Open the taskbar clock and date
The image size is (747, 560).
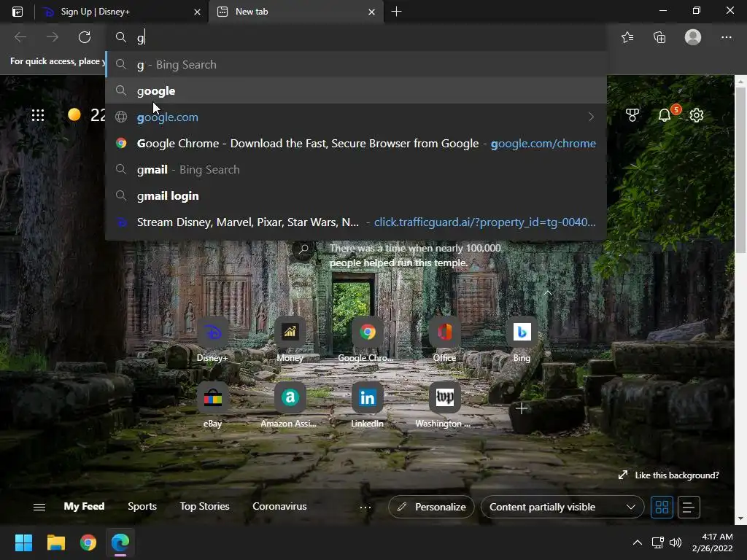[x=712, y=542]
